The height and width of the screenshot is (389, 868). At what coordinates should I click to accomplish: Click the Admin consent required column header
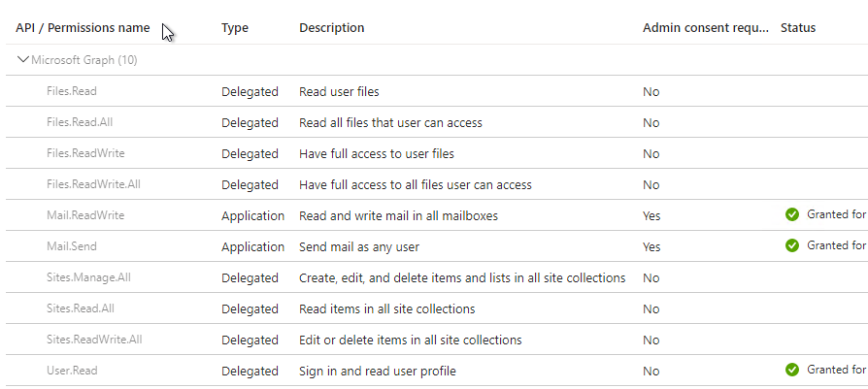click(x=705, y=28)
